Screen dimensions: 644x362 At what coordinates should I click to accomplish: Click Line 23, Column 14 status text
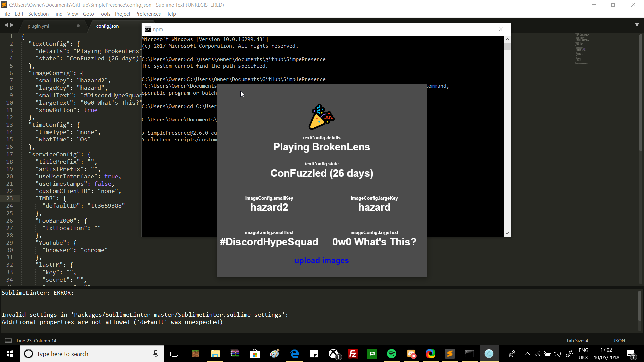coord(37,341)
